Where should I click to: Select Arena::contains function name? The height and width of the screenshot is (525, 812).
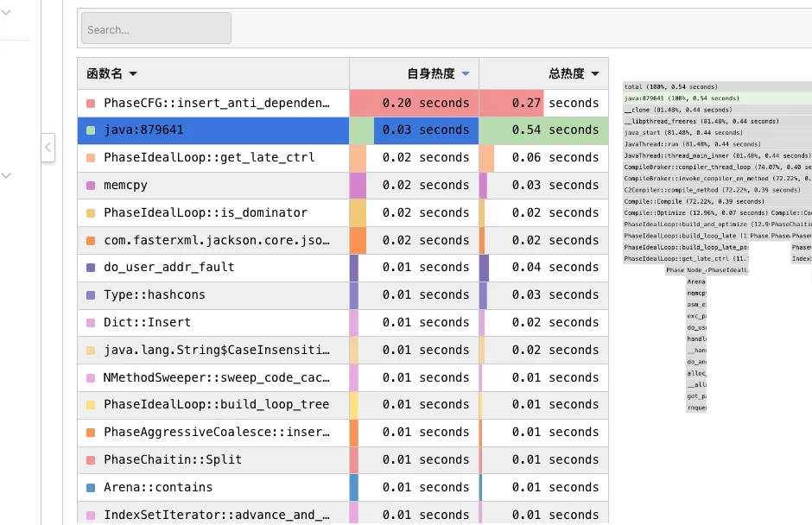(x=158, y=487)
